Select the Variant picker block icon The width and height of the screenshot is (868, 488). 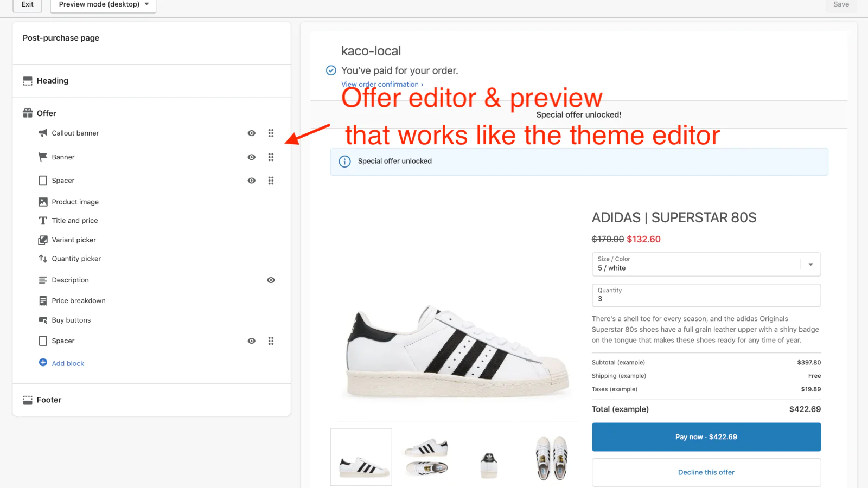point(43,240)
